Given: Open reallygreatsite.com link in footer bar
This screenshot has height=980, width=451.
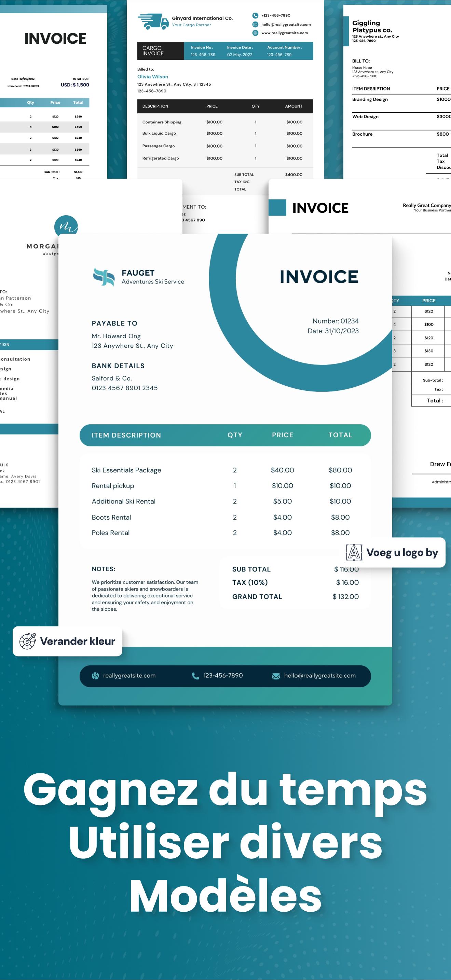Looking at the screenshot, I should coord(129,675).
